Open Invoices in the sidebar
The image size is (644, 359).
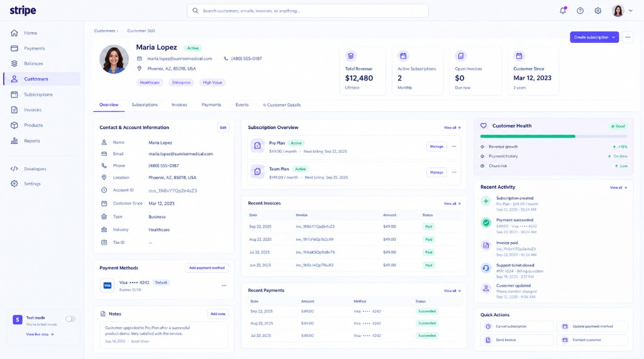click(42, 109)
